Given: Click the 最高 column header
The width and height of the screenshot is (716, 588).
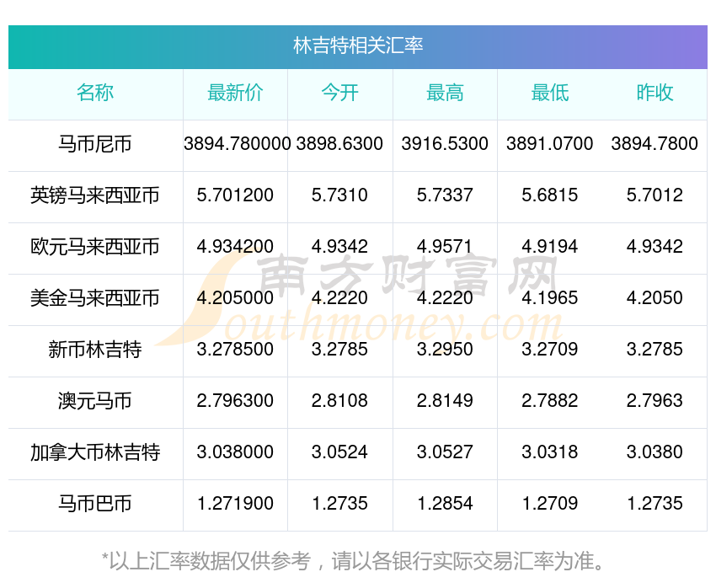Looking at the screenshot, I should [x=445, y=93].
